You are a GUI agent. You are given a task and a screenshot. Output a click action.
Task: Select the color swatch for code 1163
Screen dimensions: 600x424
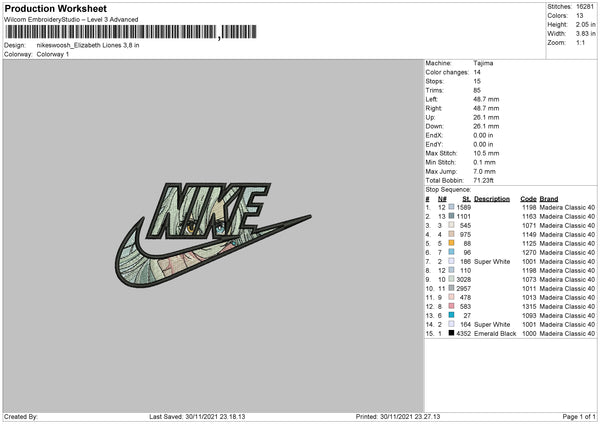click(x=452, y=216)
